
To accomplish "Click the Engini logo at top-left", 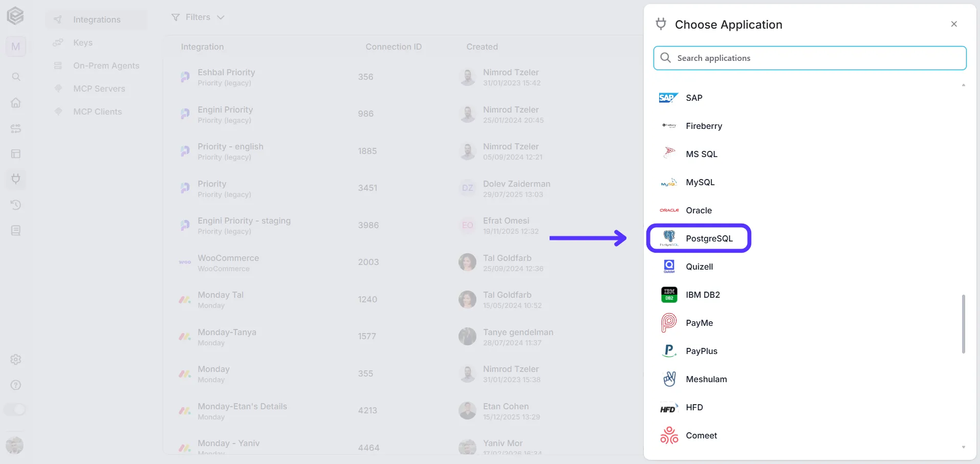I will 15,16.
